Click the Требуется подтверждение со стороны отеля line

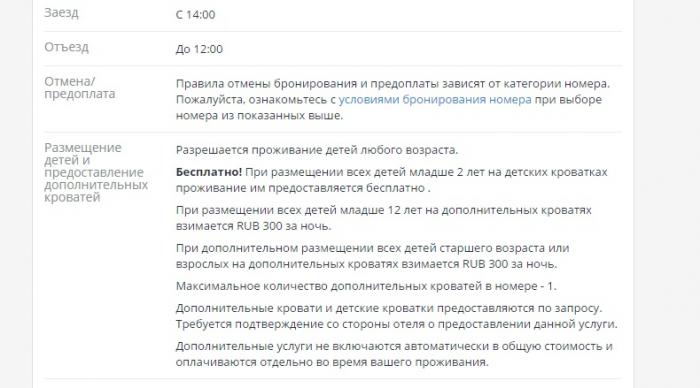pyautogui.click(x=396, y=324)
